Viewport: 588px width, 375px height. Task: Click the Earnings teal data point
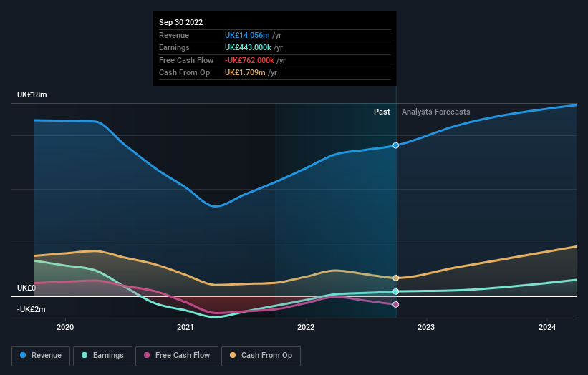point(395,291)
